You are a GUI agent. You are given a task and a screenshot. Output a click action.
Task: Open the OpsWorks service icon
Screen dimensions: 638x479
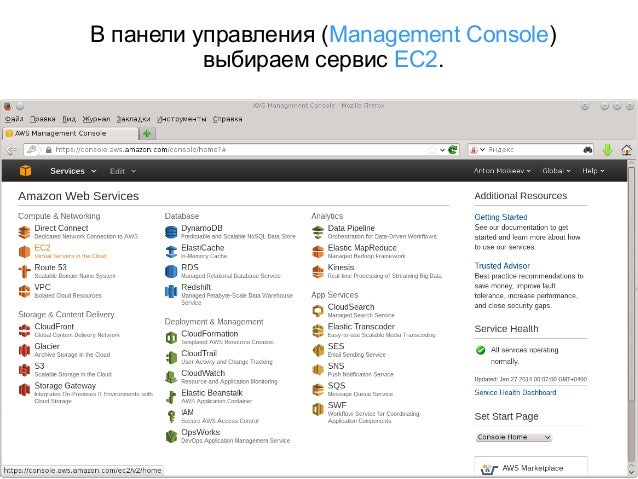(171, 436)
